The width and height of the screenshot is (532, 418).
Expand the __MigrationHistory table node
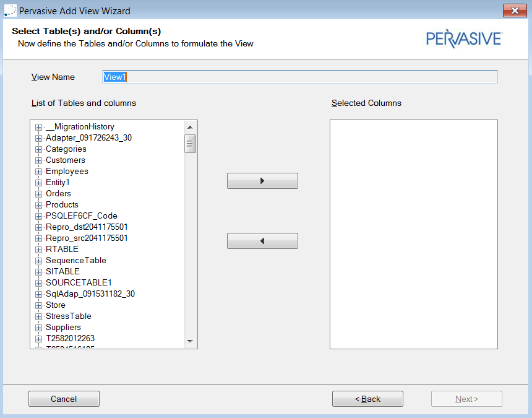pyautogui.click(x=39, y=127)
